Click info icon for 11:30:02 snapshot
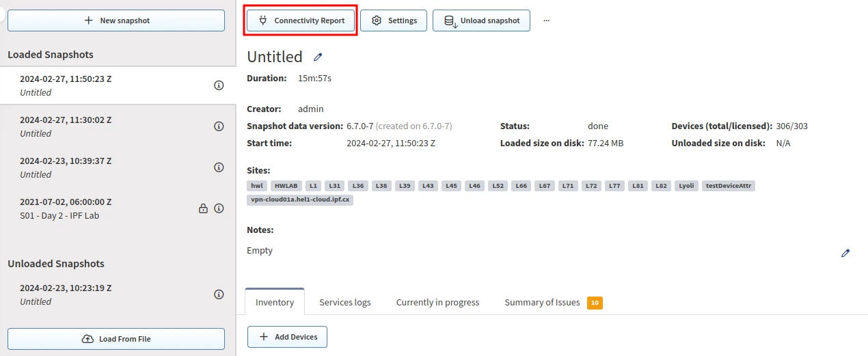The width and height of the screenshot is (868, 356). tap(219, 126)
